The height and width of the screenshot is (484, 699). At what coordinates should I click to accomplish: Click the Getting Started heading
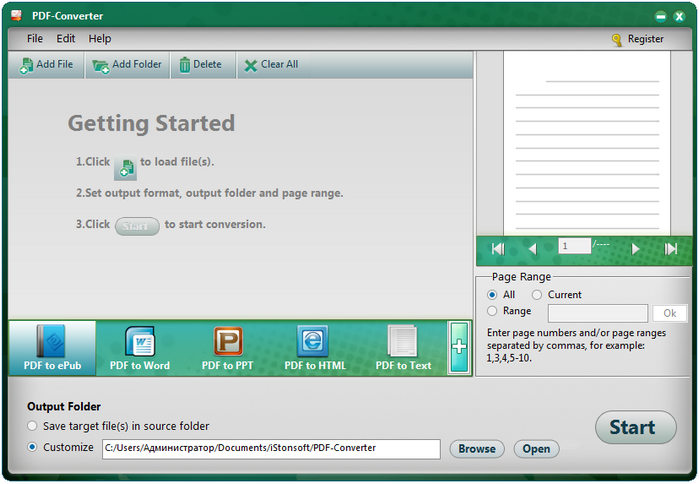tap(151, 123)
